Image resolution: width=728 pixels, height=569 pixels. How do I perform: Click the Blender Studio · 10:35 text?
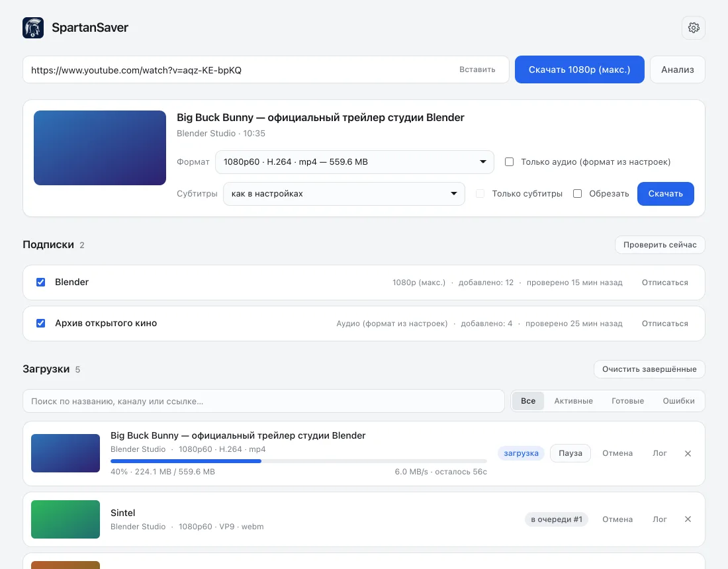click(x=221, y=134)
